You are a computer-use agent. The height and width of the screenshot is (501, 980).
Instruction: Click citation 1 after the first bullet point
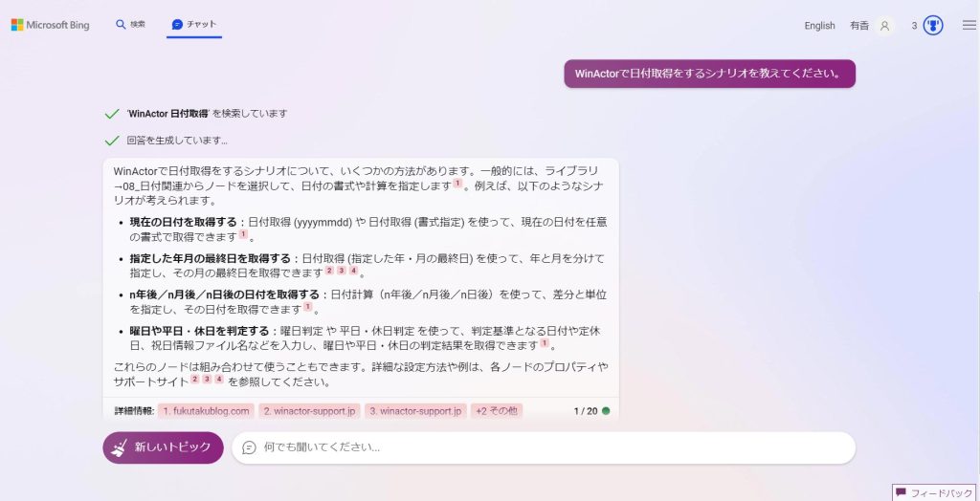tap(243, 235)
